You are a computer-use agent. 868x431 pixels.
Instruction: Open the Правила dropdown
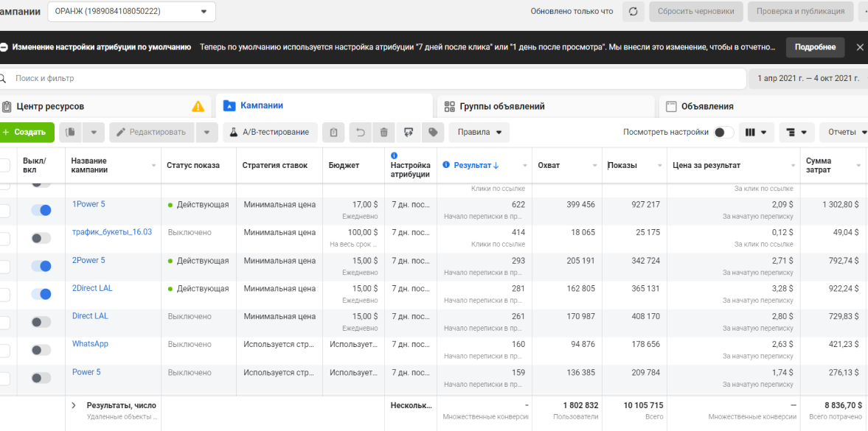479,132
